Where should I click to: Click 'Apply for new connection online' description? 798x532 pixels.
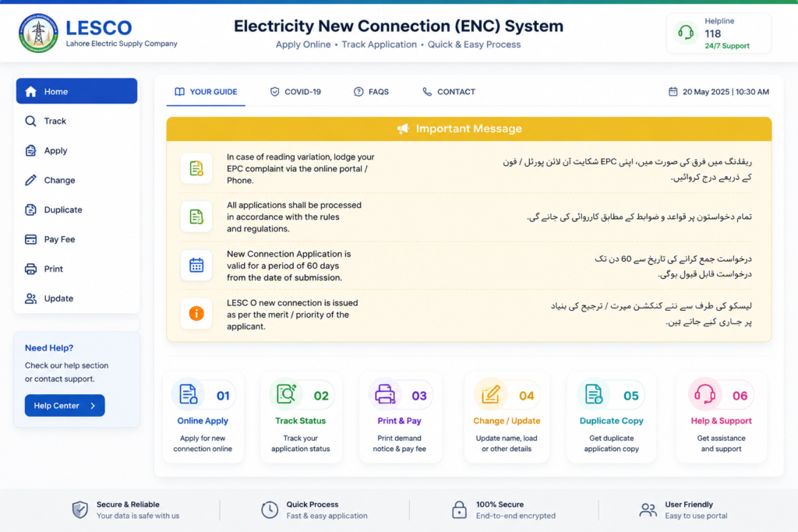[203, 443]
